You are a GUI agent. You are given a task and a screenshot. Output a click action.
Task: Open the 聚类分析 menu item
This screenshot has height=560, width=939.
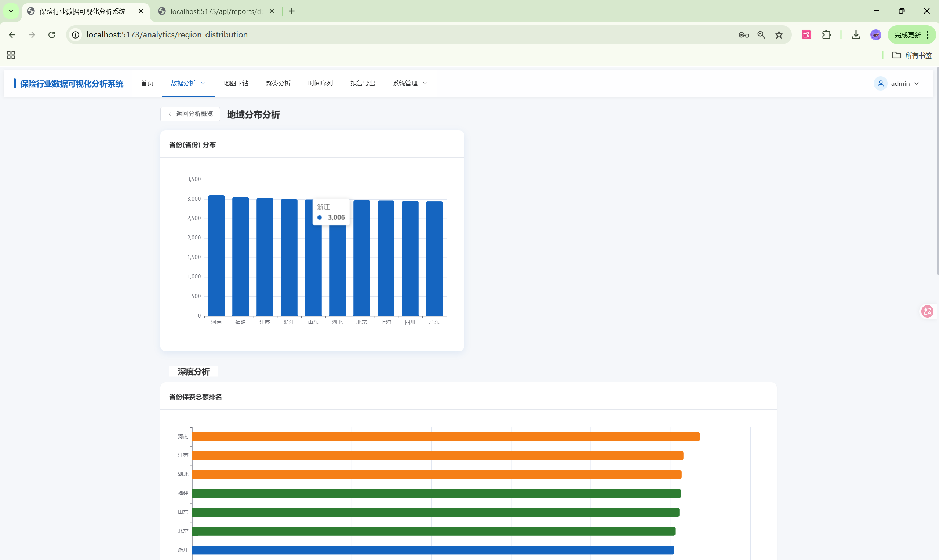tap(278, 83)
